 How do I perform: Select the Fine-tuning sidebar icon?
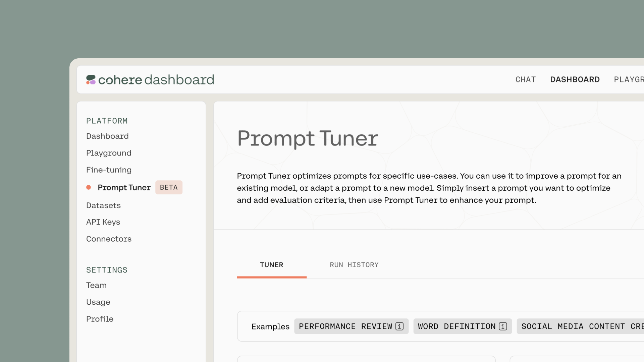tap(109, 170)
